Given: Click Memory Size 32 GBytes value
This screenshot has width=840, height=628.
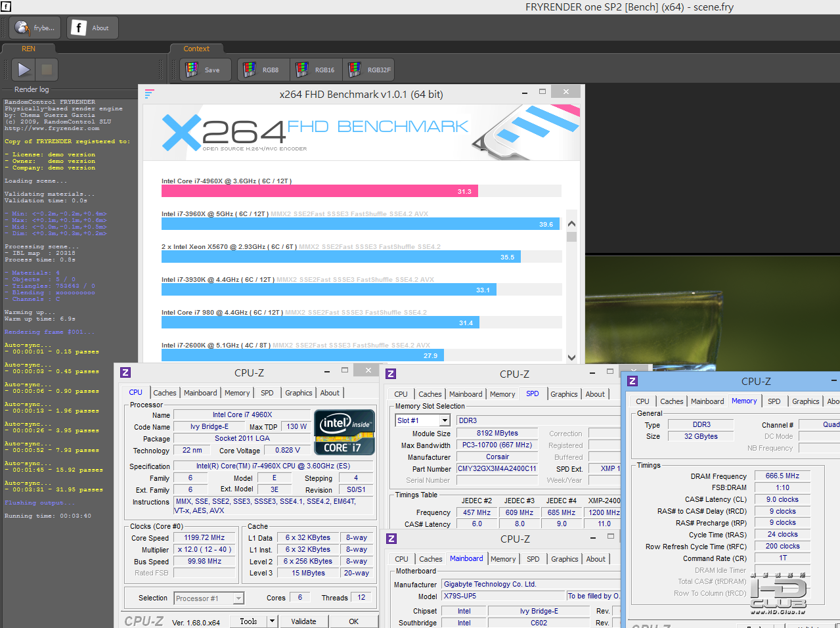Looking at the screenshot, I should coord(701,436).
